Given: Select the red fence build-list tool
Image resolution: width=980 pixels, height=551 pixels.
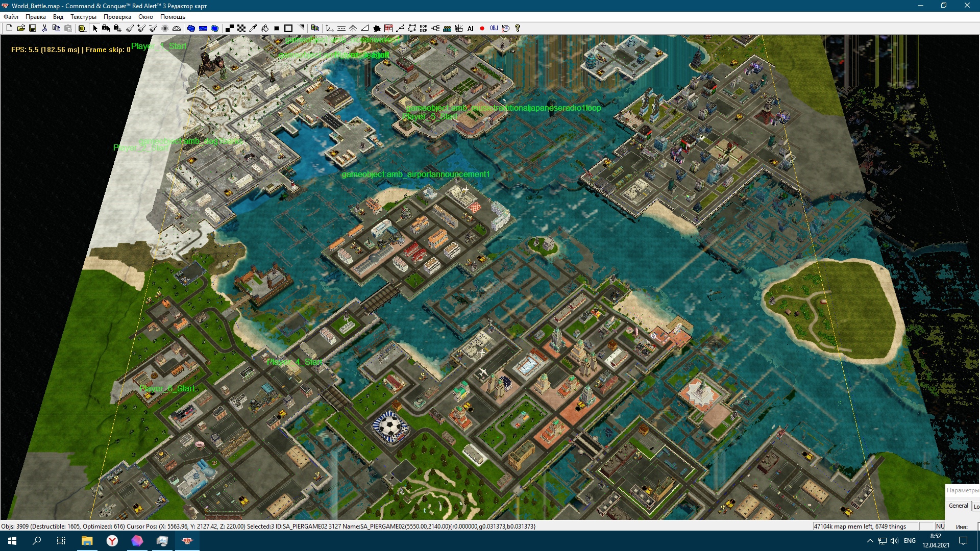Looking at the screenshot, I should click(x=388, y=29).
